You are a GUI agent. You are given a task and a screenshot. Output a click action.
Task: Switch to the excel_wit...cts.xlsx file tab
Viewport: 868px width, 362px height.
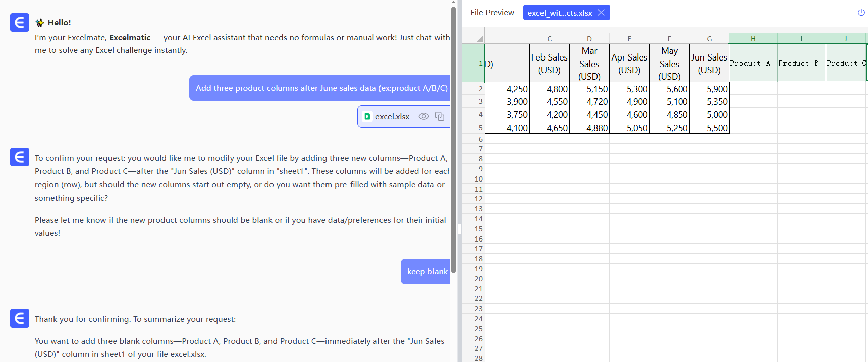(559, 13)
